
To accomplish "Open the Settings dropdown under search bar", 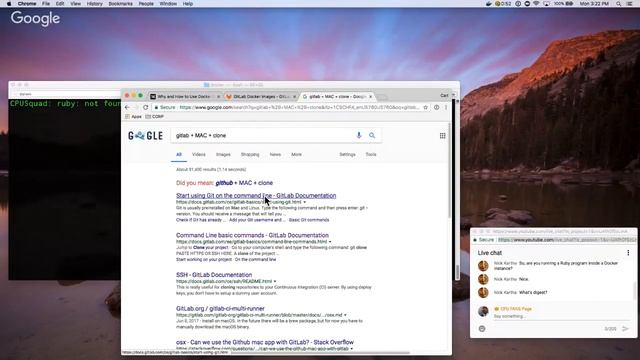I will pos(347,155).
